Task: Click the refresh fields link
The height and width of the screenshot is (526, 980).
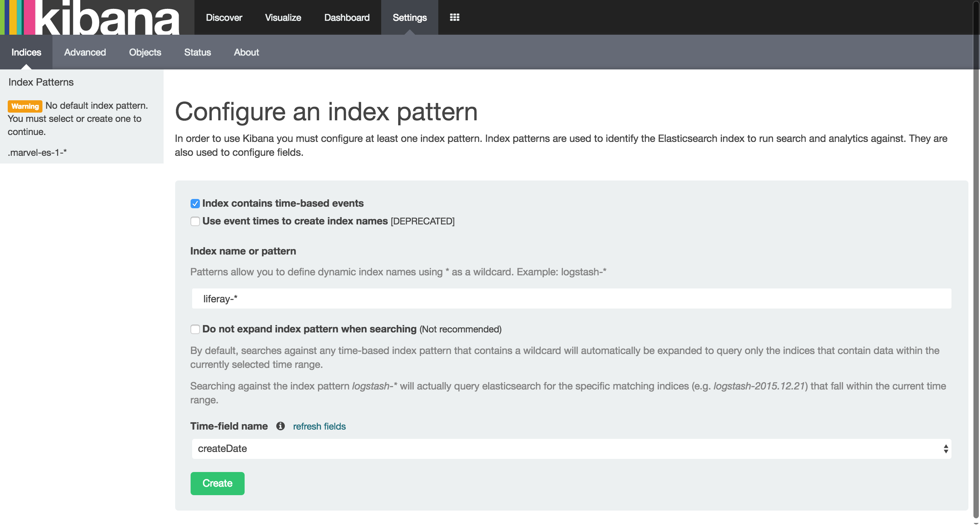Action: (x=319, y=426)
